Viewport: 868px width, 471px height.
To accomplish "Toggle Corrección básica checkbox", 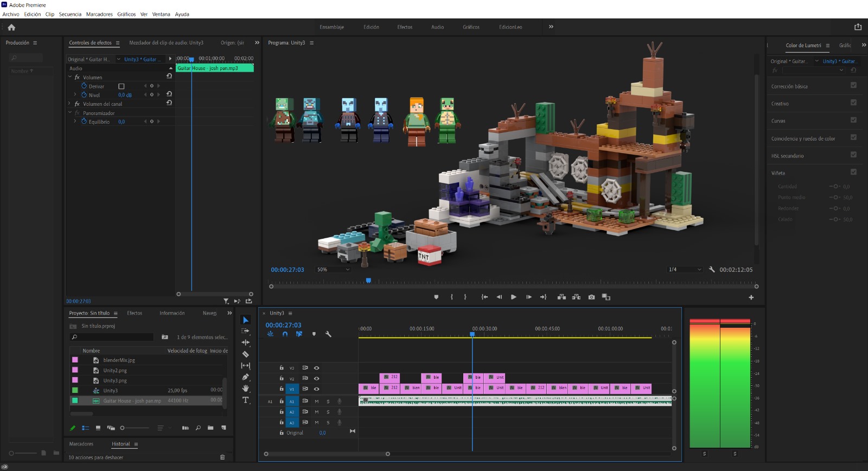I will coord(853,85).
